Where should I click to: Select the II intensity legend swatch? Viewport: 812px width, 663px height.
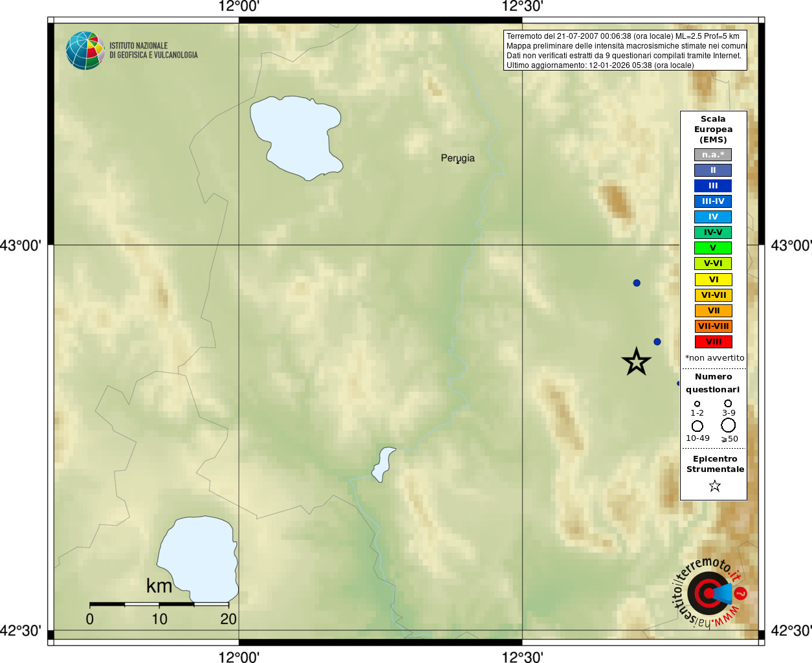(713, 170)
